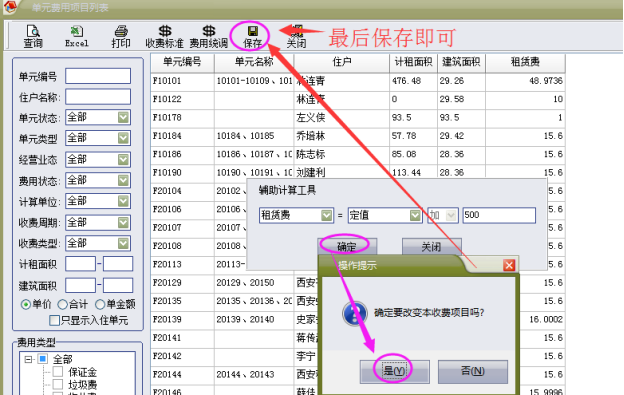Click the 单元名称 column header

[x=254, y=62]
